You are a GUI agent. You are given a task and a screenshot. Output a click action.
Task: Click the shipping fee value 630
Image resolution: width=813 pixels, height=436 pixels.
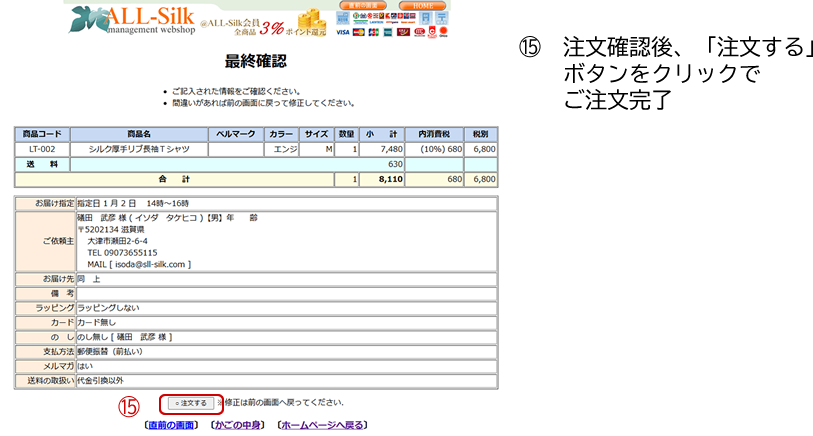[x=395, y=164]
